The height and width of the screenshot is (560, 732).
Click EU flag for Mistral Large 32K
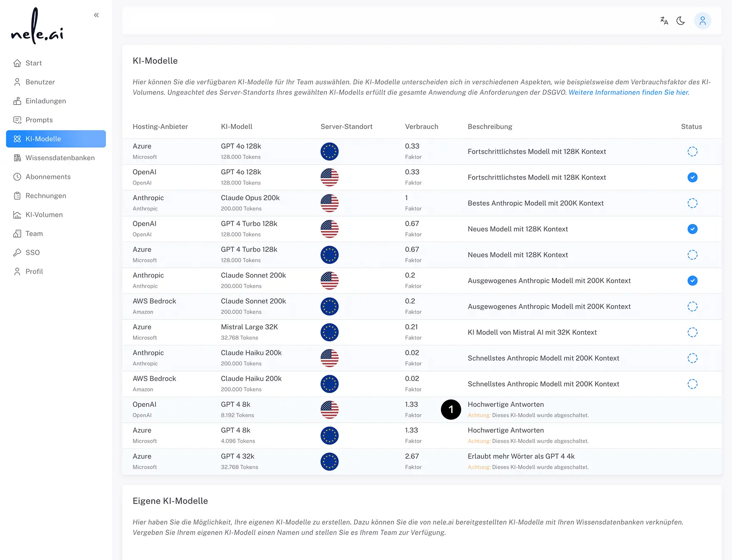(x=329, y=332)
